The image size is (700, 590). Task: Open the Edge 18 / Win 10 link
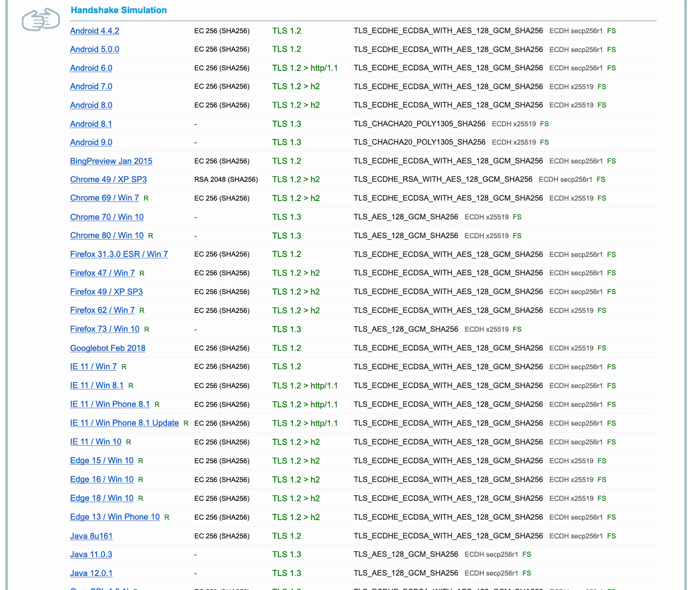102,498
